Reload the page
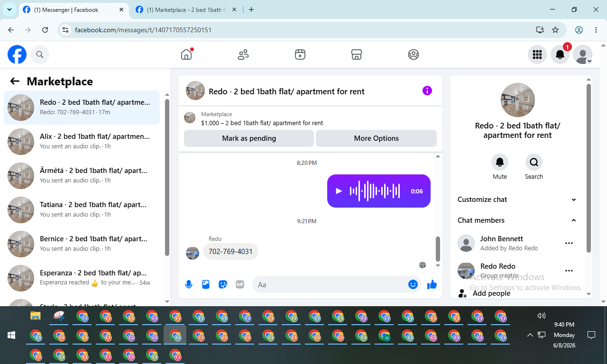The width and height of the screenshot is (607, 364). [45, 30]
